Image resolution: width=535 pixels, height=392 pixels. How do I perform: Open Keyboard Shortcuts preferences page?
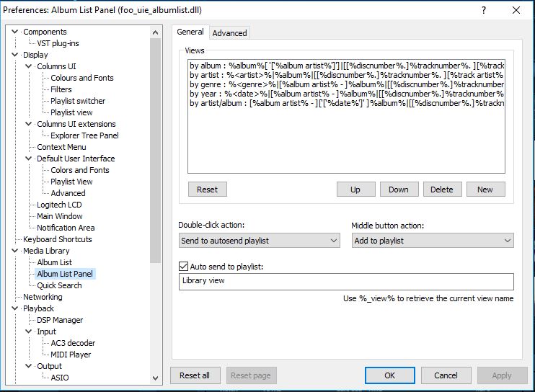pos(57,239)
